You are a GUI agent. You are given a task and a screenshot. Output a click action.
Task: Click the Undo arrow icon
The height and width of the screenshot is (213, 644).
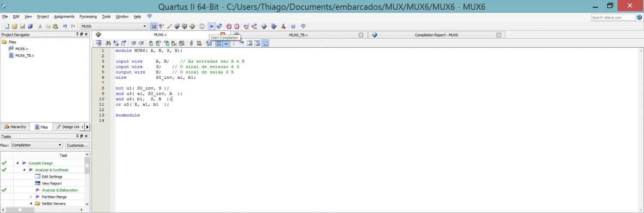tap(65, 26)
